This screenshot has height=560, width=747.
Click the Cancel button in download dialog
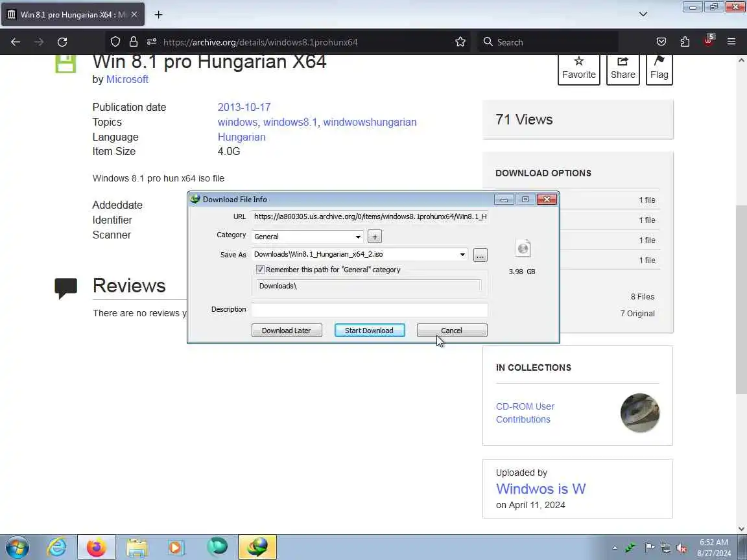[452, 331]
